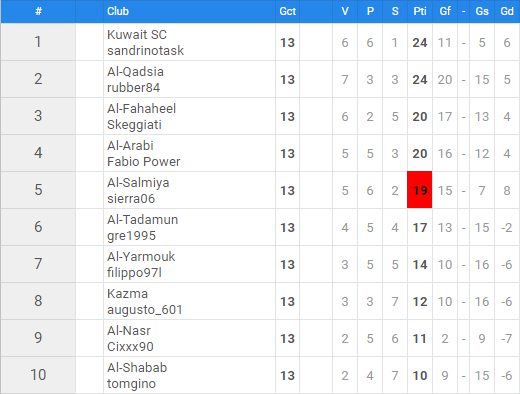This screenshot has height=394, width=520.
Task: Click Al-Arabi club name
Action: pyautogui.click(x=130, y=146)
